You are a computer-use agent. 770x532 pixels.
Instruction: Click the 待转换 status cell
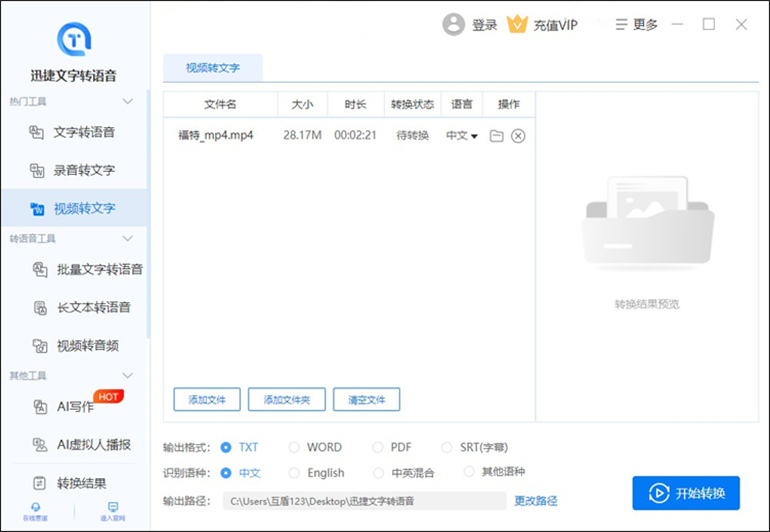pos(412,136)
